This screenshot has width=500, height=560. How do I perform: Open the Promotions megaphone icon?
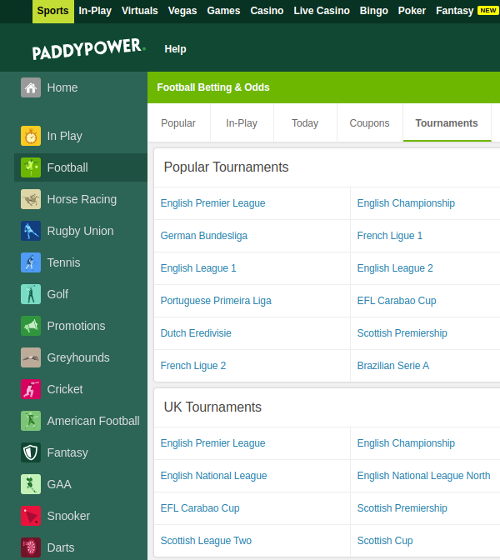click(31, 326)
